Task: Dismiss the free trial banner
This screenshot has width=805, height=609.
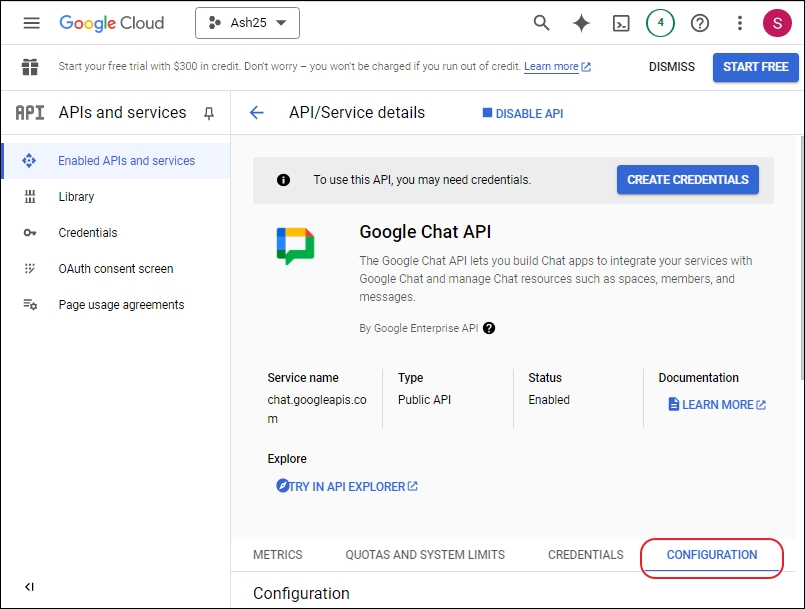Action: [672, 67]
